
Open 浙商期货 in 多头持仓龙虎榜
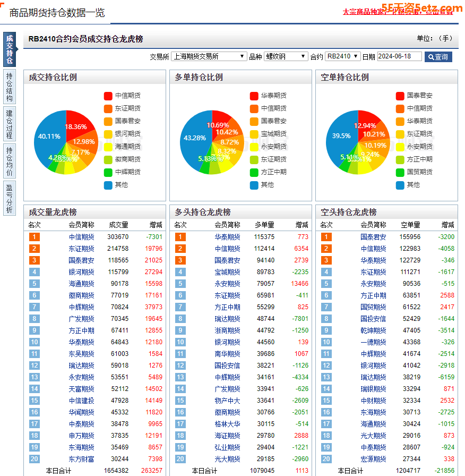tap(227, 330)
